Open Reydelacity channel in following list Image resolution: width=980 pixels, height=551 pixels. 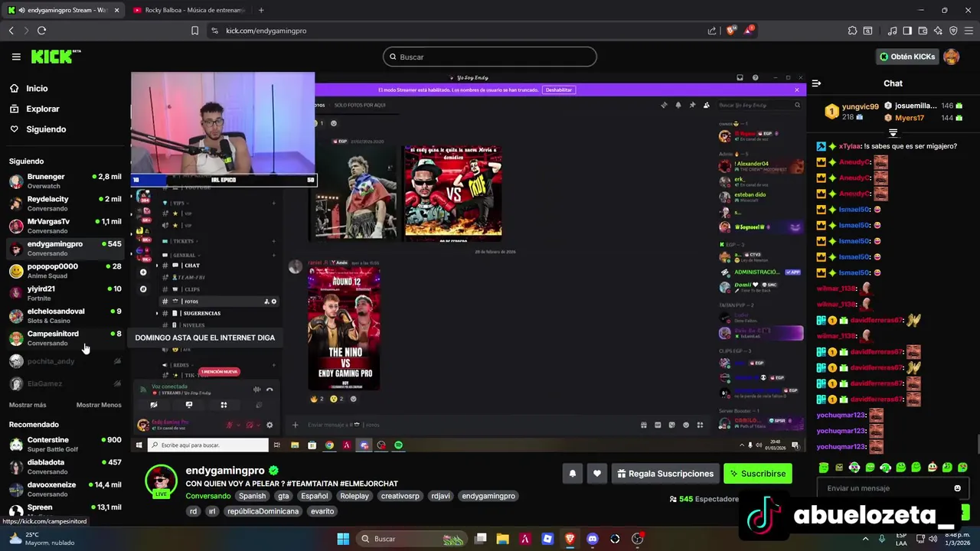(65, 203)
